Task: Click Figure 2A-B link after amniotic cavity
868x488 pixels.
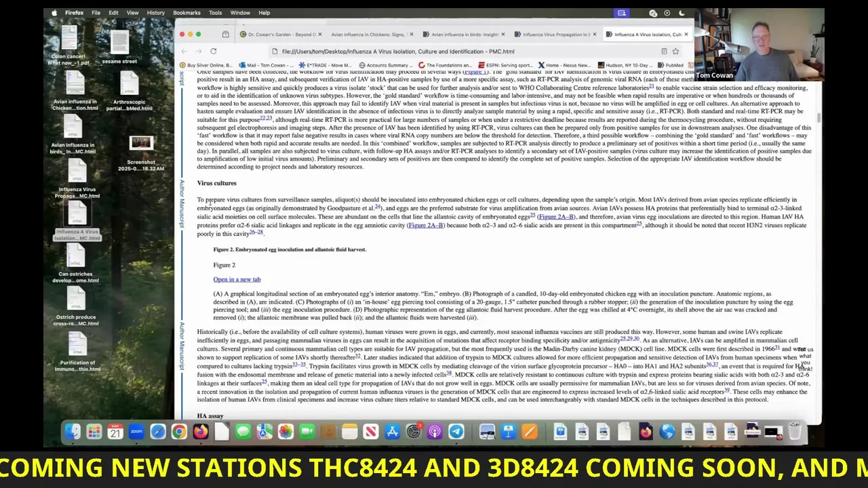Action: 426,225
